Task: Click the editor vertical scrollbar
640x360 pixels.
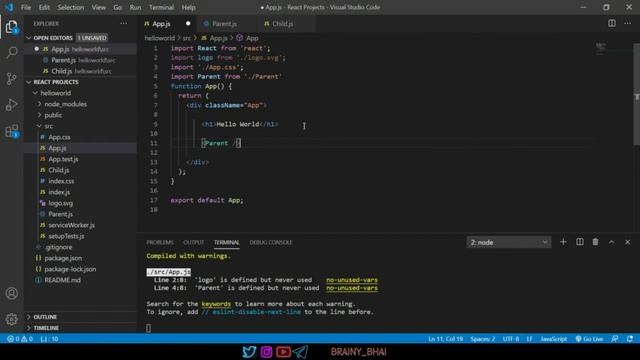Action: (636, 94)
